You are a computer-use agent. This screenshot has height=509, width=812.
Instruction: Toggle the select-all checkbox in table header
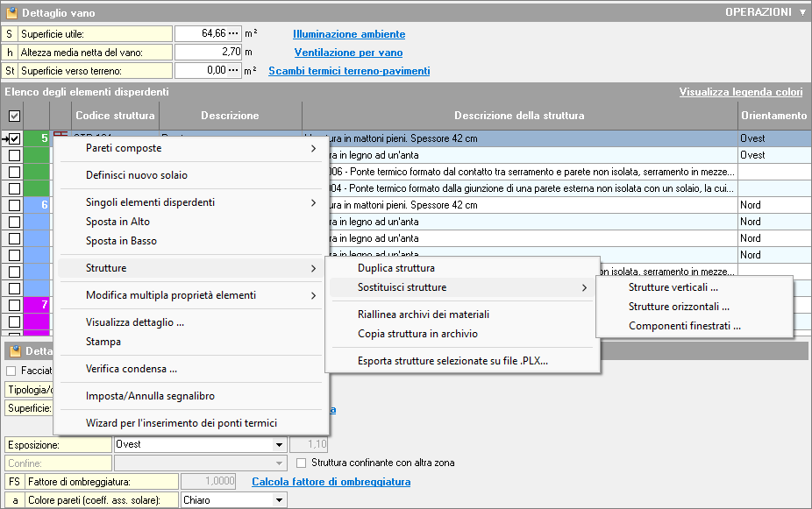coord(14,116)
